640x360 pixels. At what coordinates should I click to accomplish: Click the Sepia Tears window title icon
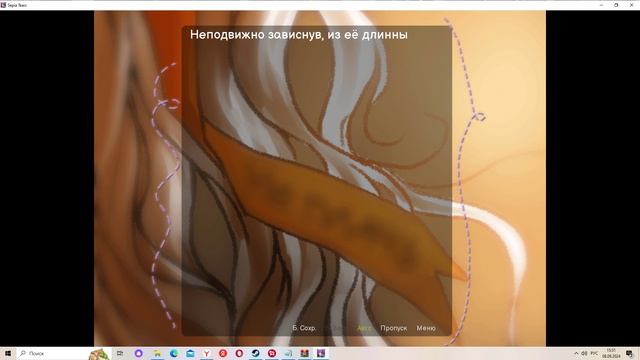point(3,5)
